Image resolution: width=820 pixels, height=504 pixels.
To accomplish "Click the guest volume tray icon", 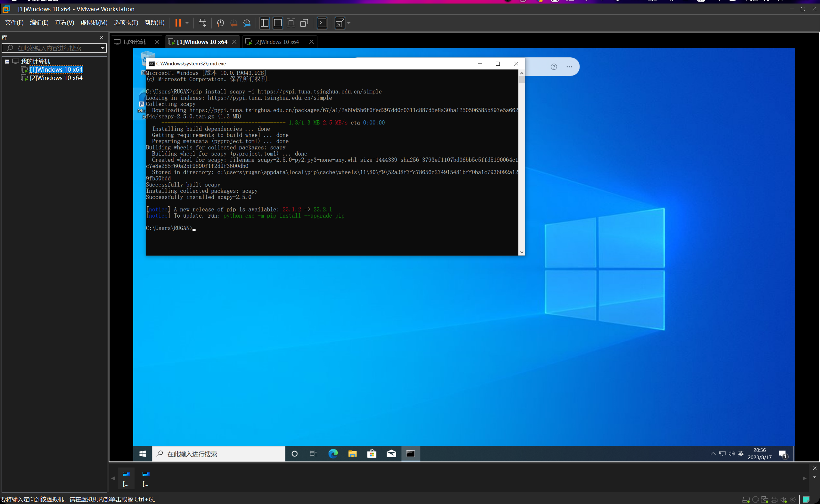I will point(732,454).
